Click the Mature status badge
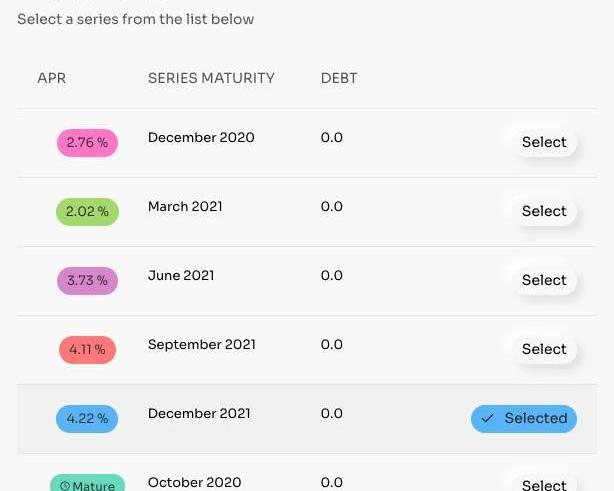The height and width of the screenshot is (491, 614). (87, 485)
